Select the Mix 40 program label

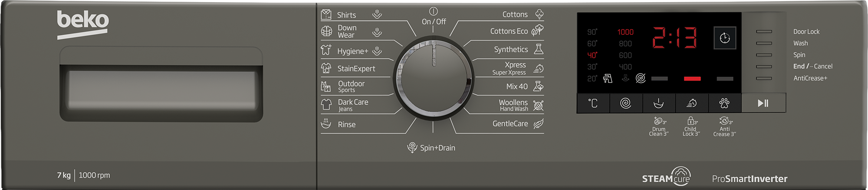click(517, 87)
